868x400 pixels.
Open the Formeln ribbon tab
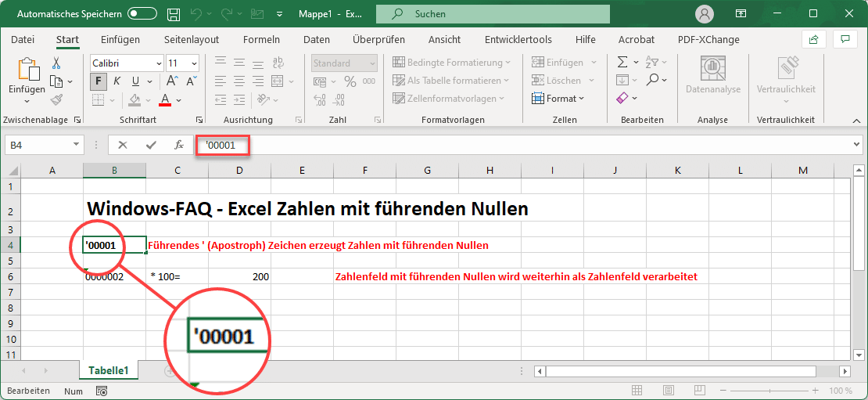tap(261, 39)
